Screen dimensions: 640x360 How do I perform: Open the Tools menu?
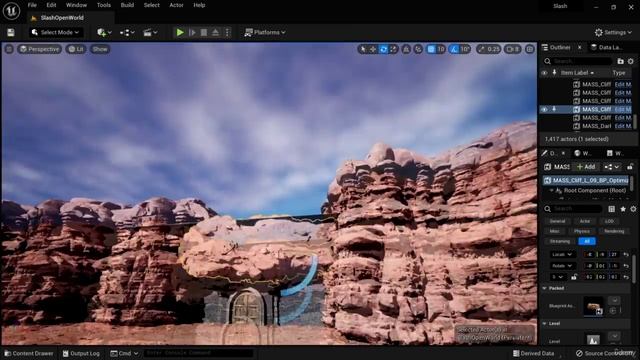pyautogui.click(x=104, y=5)
